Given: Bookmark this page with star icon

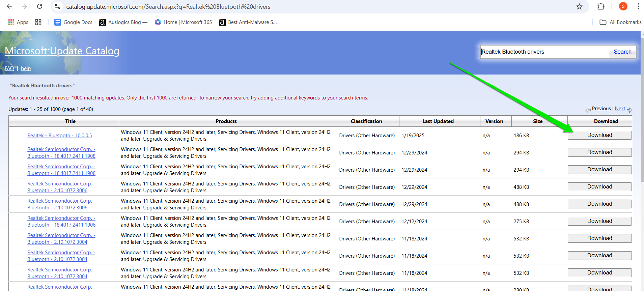Looking at the screenshot, I should [x=579, y=6].
